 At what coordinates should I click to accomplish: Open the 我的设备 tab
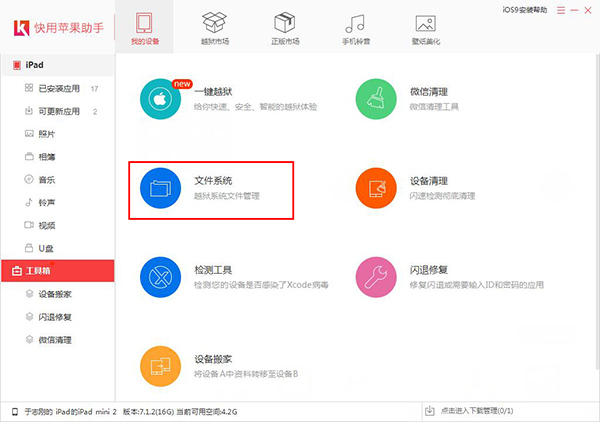pos(144,27)
